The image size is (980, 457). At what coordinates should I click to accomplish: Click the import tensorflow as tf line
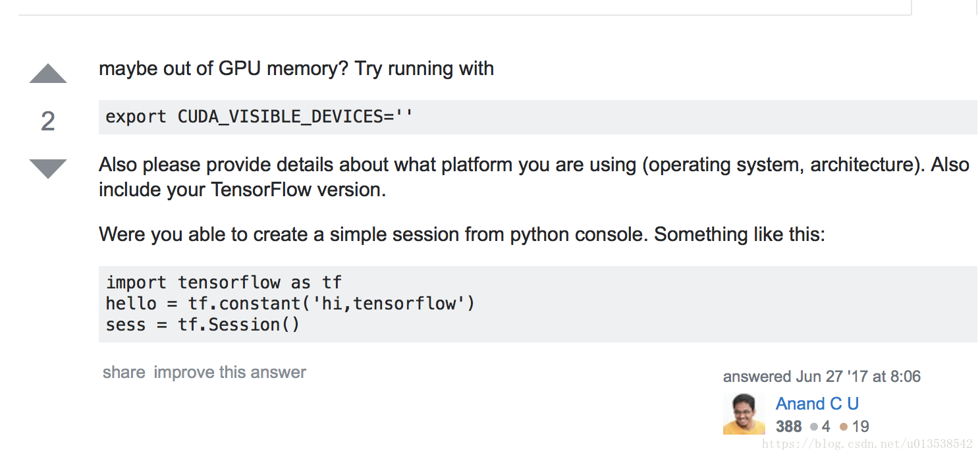(x=224, y=282)
